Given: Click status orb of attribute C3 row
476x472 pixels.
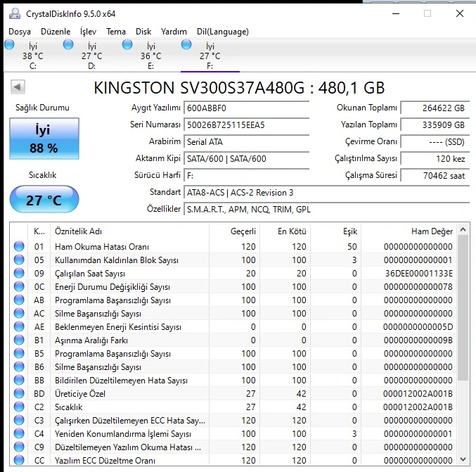Looking at the screenshot, I should tap(19, 420).
